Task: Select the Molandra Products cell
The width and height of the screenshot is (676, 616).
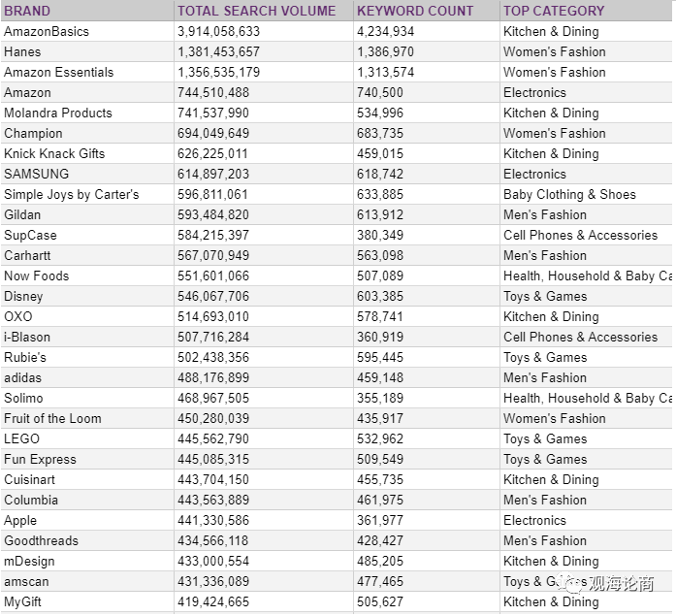Action: pos(87,113)
